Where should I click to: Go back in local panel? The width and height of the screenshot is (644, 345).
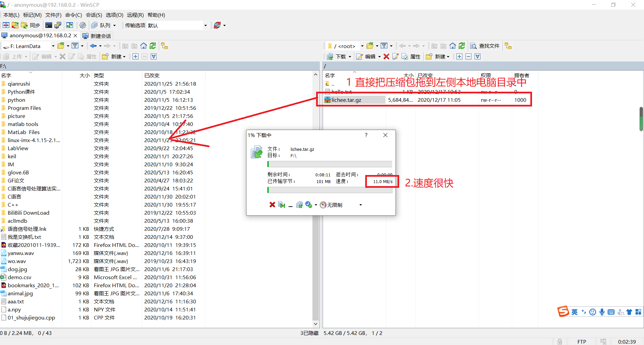(93, 46)
